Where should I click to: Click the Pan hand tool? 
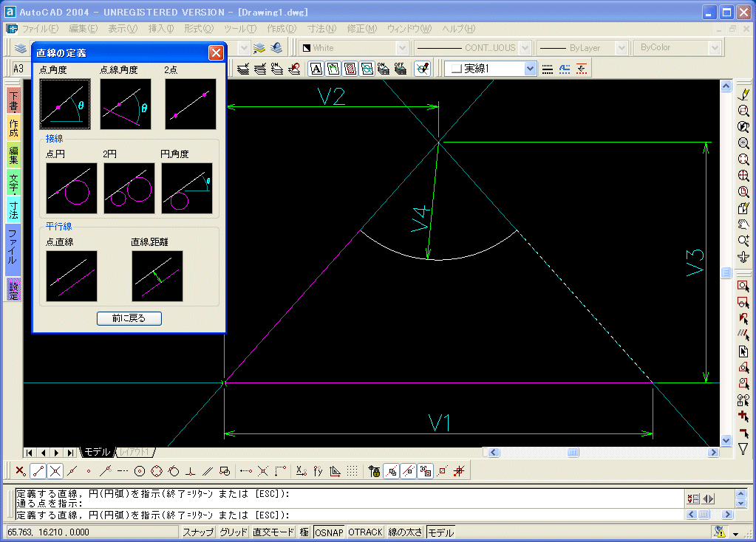(743, 224)
